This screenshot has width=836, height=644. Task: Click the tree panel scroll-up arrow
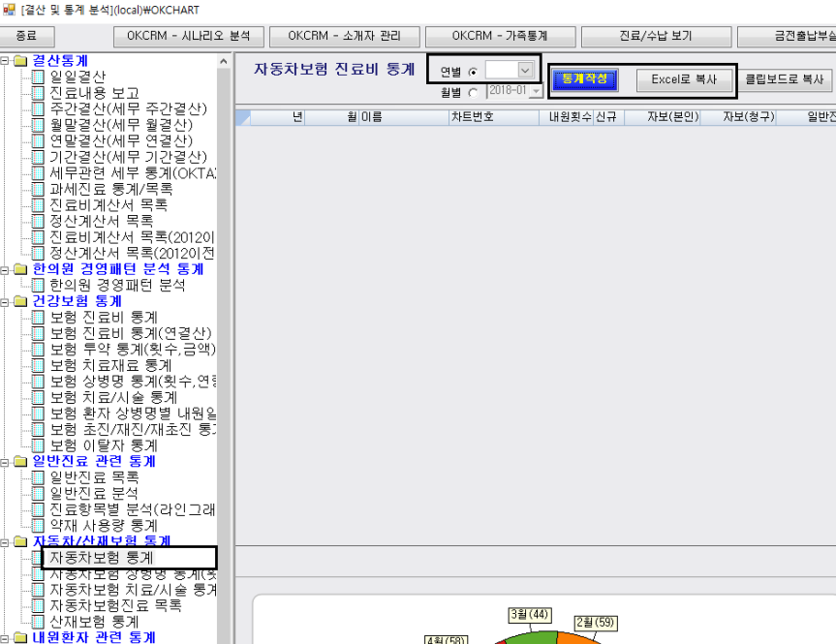click(x=224, y=61)
